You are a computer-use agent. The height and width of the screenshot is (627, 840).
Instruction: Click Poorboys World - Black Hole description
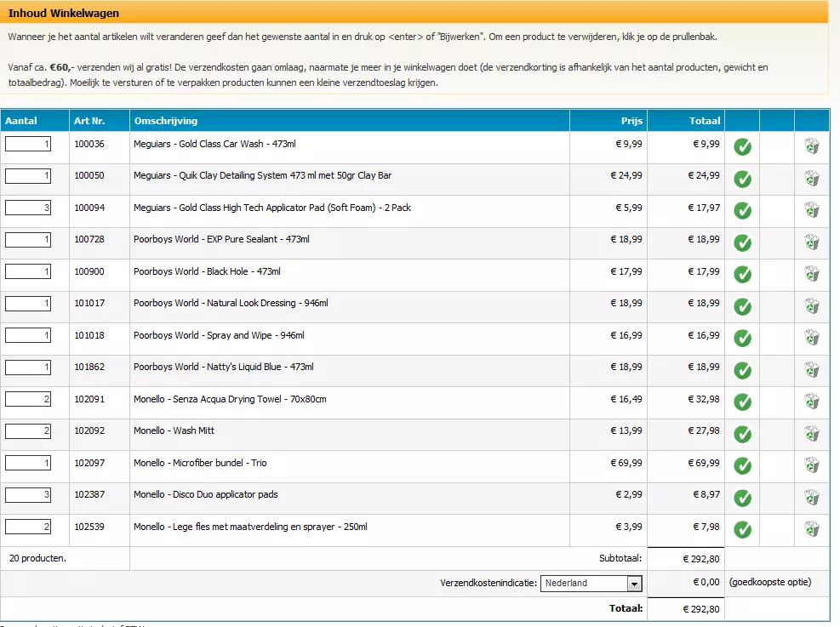click(x=207, y=271)
